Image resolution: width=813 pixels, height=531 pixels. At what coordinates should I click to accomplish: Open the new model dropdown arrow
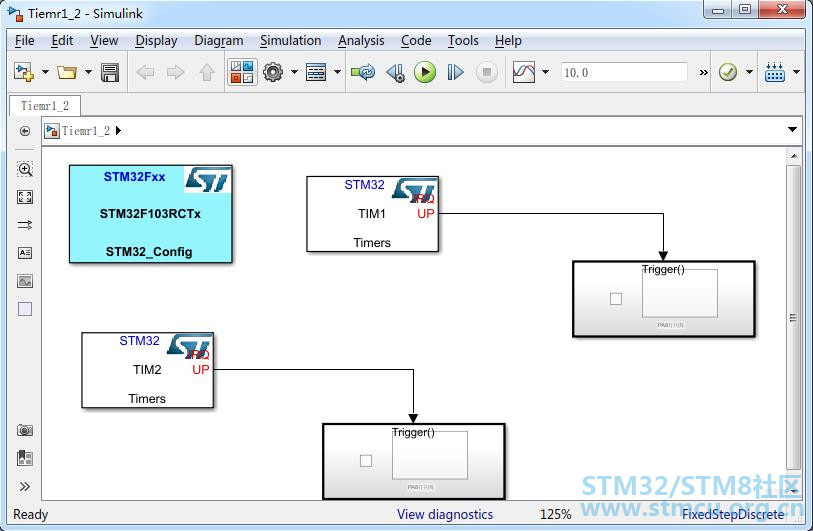click(x=45, y=72)
